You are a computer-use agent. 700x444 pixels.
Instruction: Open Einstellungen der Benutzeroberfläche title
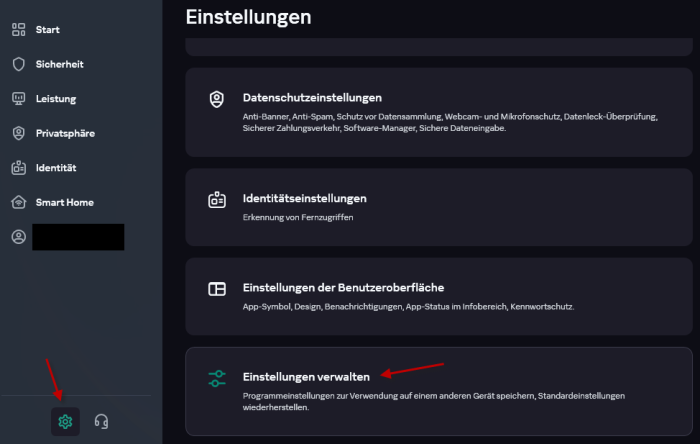(x=343, y=288)
